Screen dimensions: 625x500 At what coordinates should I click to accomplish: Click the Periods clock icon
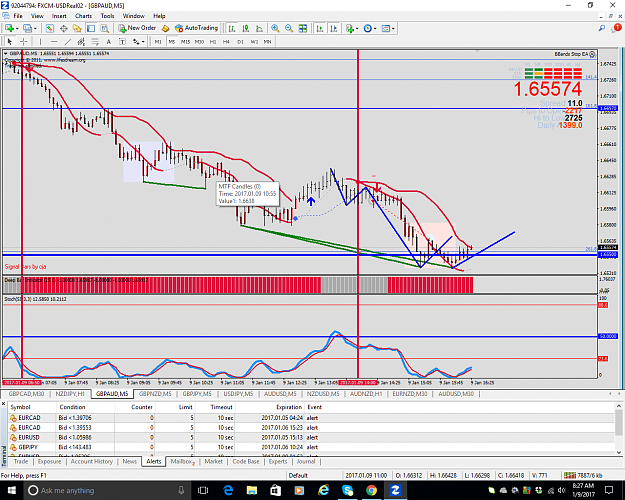click(368, 28)
